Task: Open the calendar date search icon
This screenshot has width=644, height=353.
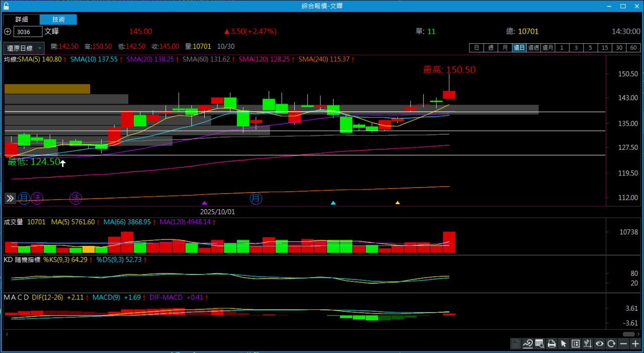Action: click(x=540, y=344)
